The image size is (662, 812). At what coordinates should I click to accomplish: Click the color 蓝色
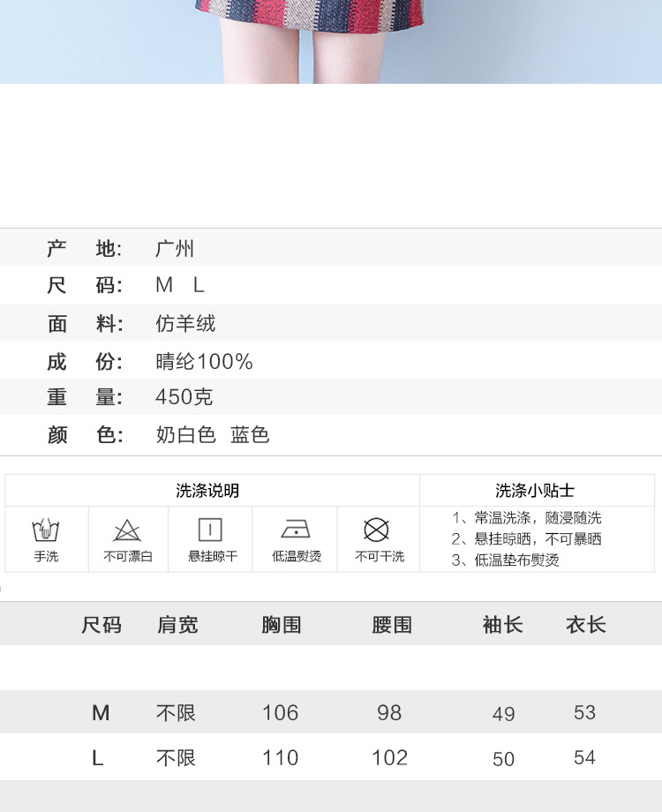[x=250, y=434]
